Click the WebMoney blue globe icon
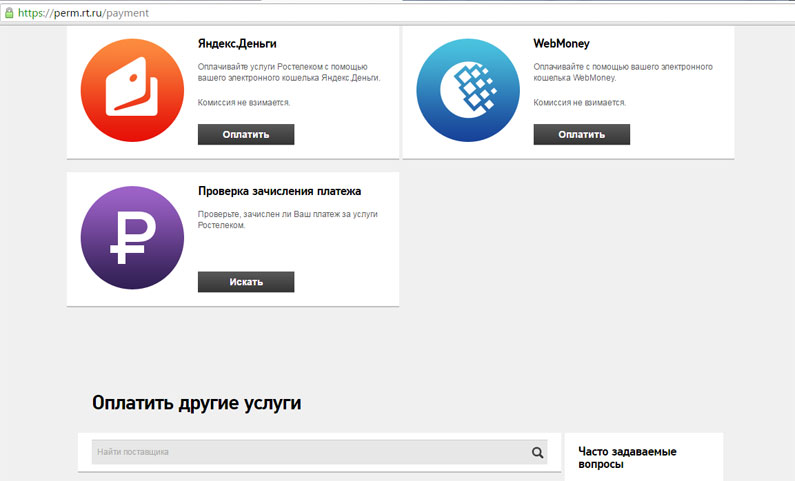Viewport: 795px width, 481px height. 467,90
